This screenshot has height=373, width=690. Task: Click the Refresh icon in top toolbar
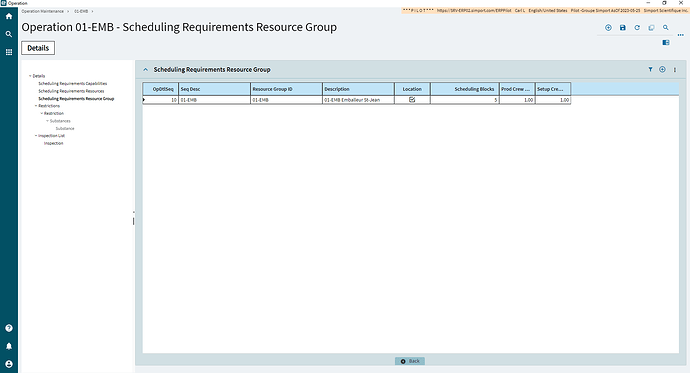click(637, 27)
